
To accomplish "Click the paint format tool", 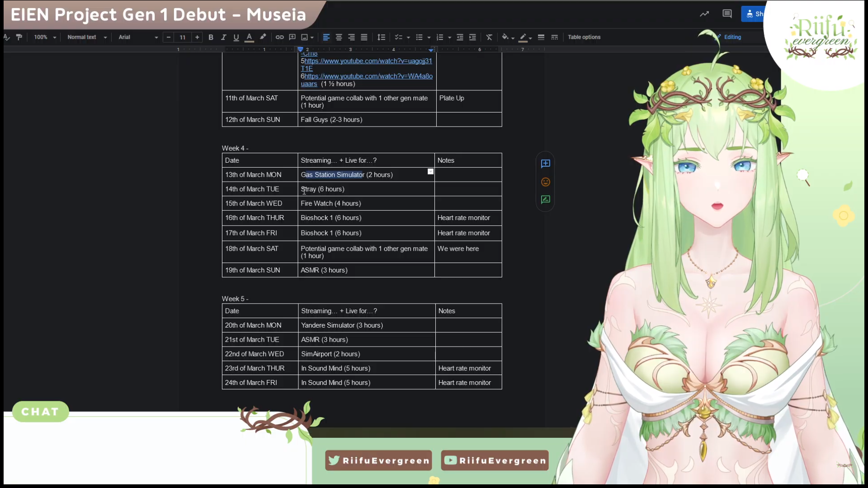I will click(19, 37).
